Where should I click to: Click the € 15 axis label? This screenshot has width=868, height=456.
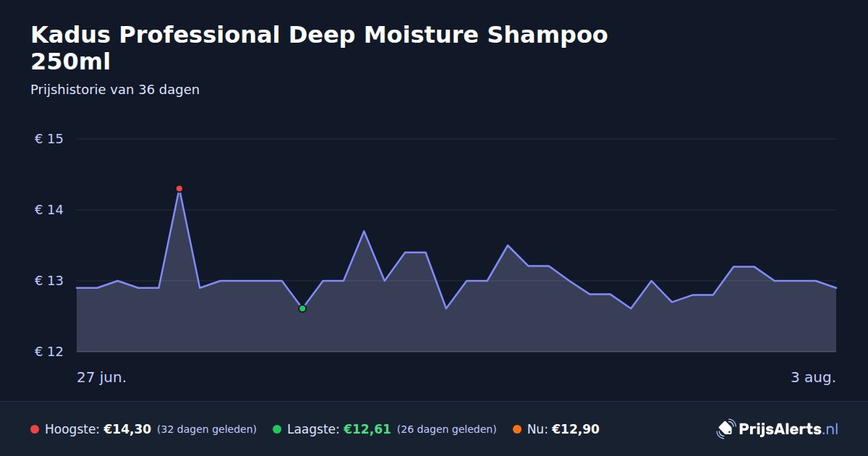pyautogui.click(x=49, y=139)
